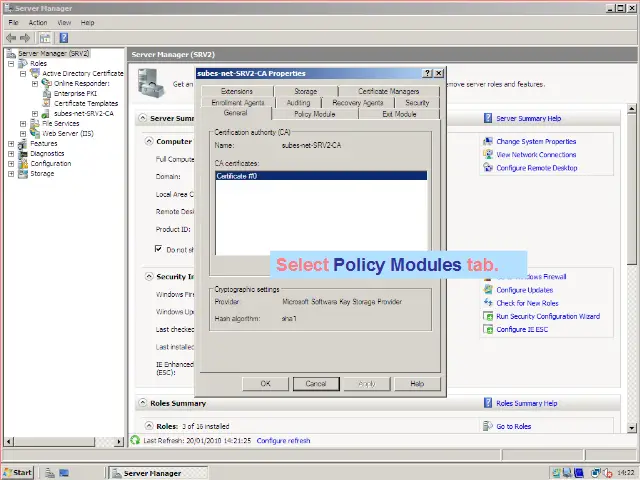Open the Recovery Agents tab
The image size is (640, 480).
pos(358,103)
